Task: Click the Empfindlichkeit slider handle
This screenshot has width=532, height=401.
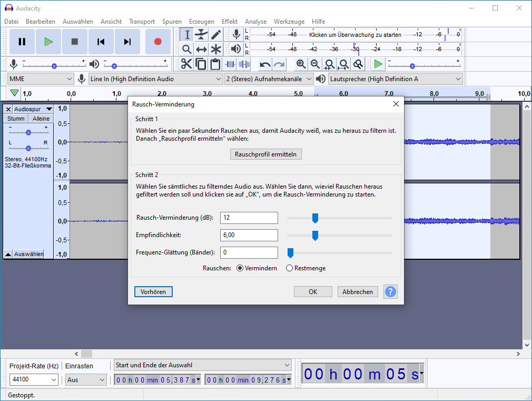Action: tap(315, 236)
